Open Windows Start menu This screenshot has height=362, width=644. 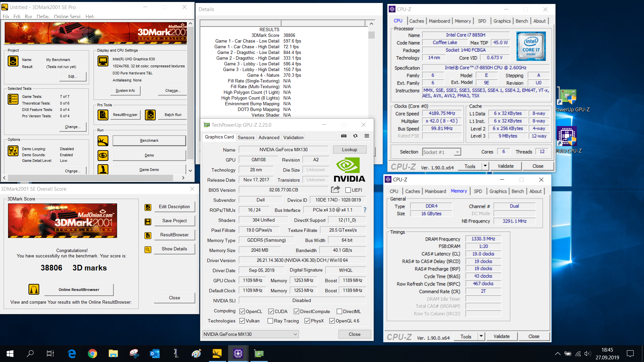[10, 353]
